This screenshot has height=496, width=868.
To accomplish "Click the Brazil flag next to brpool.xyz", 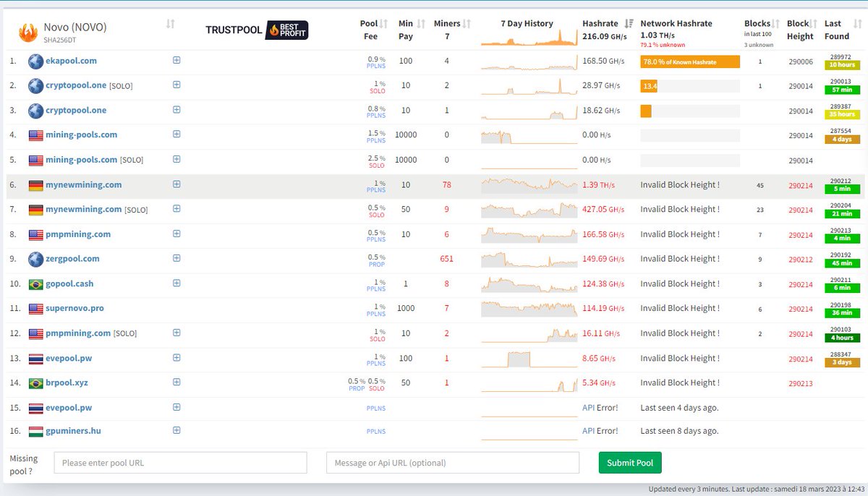I will (35, 383).
